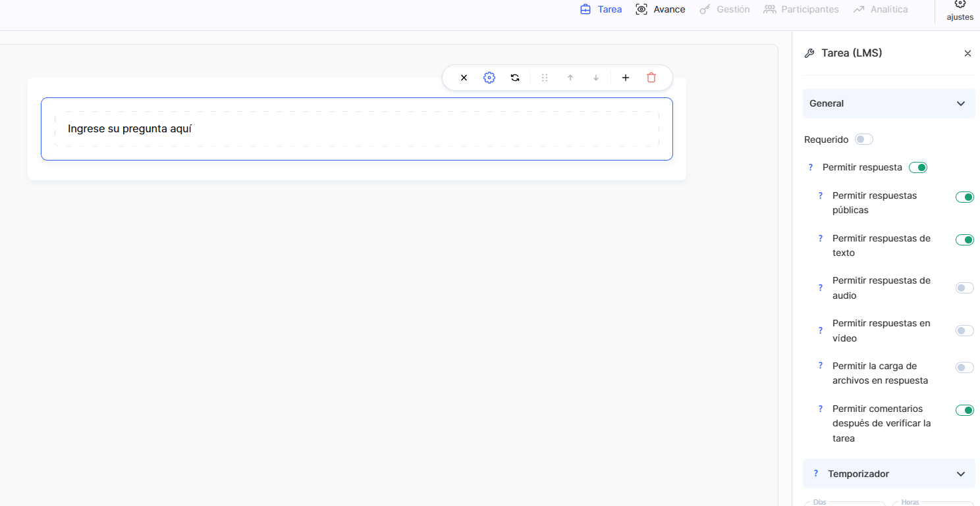Screen dimensions: 980x506
Task: Dismiss block toolbar with X icon
Action: point(464,78)
